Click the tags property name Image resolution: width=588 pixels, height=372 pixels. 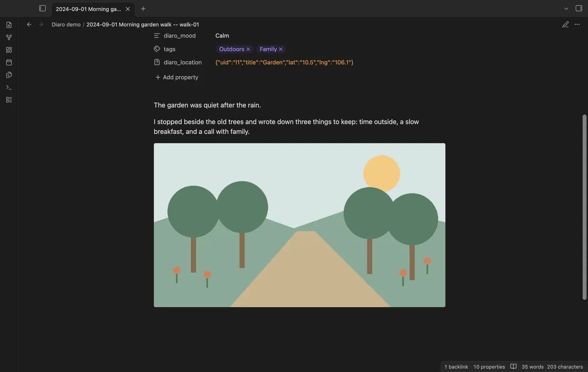170,49
